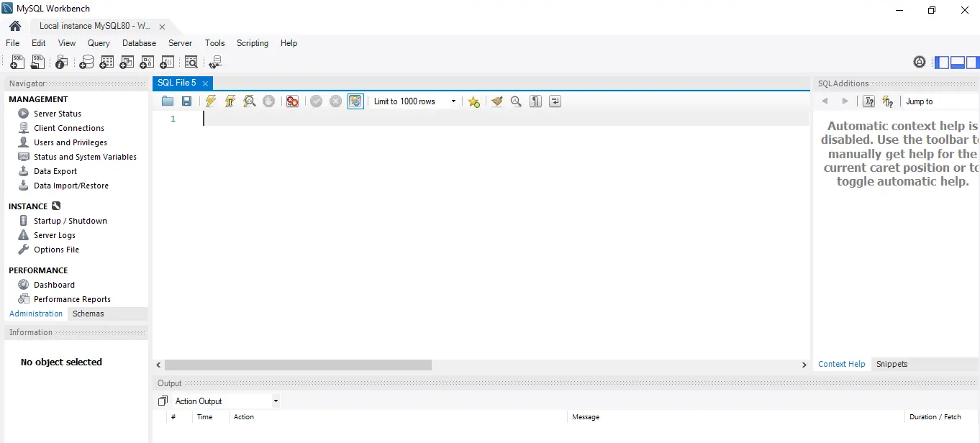The width and height of the screenshot is (980, 443).
Task: Click the Jump to button in SQL Additions
Action: pyautogui.click(x=919, y=101)
